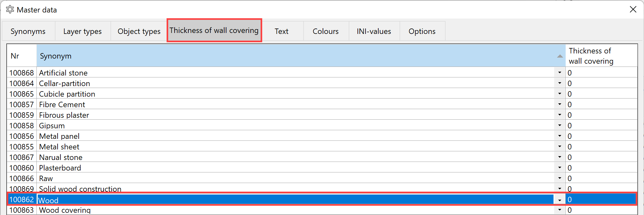Viewport: 644px width, 215px height.
Task: Select the Metal sheet synonym
Action: coord(296,147)
